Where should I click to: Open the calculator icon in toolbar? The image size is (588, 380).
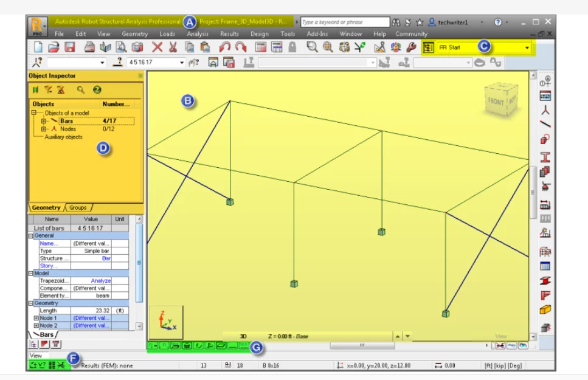[261, 47]
